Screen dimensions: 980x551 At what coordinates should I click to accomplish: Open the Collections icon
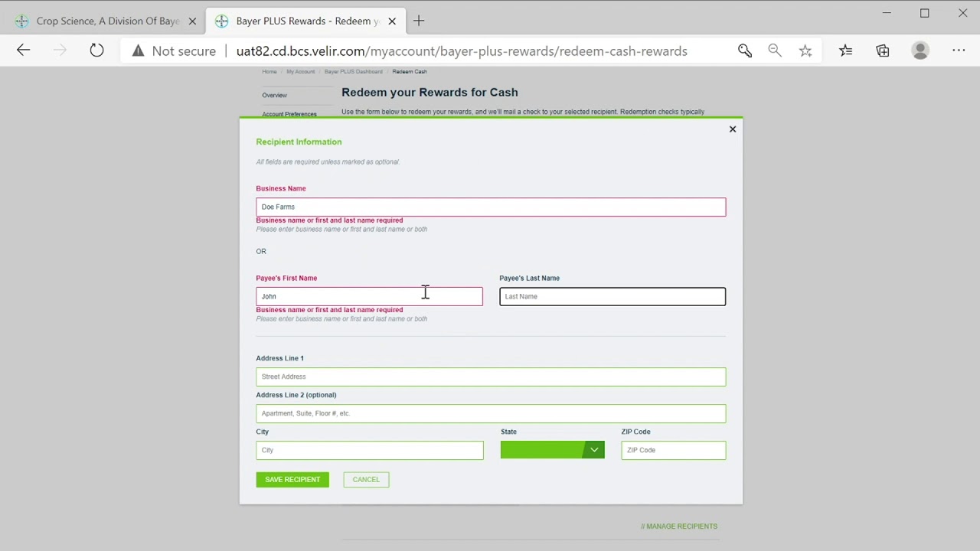coord(883,51)
